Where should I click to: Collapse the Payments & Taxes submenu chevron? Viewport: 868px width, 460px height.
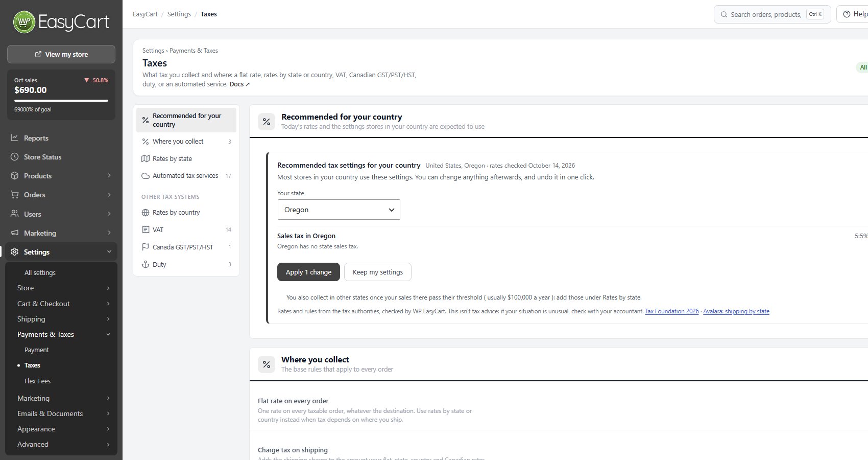[108, 334]
